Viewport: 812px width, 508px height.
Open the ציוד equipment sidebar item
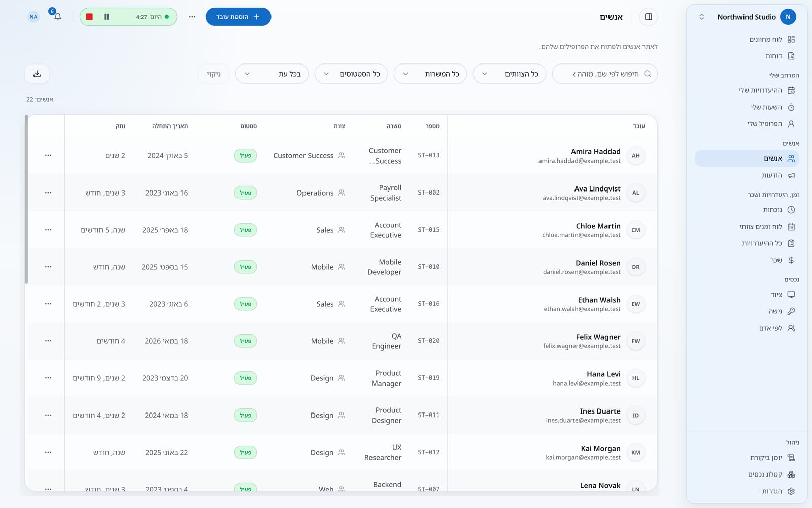(747, 295)
